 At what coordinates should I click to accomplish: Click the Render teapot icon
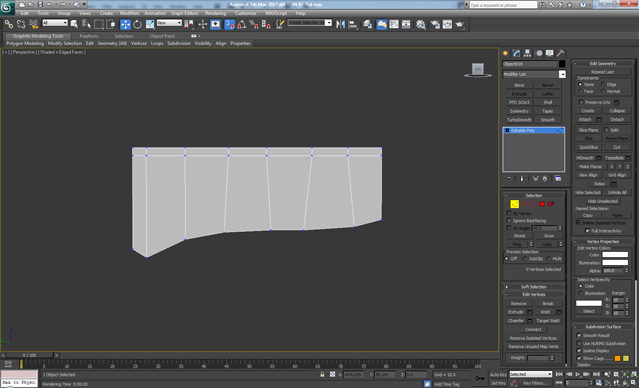[460, 24]
